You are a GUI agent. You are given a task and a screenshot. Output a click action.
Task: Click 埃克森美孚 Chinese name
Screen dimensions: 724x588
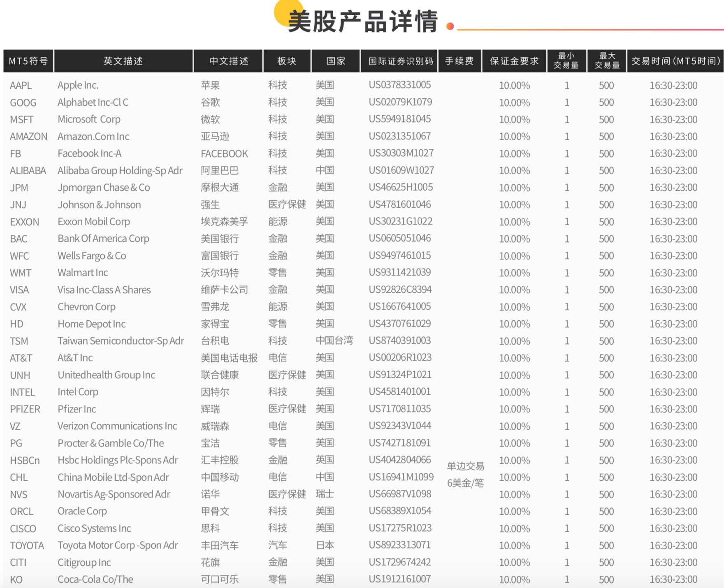(224, 222)
